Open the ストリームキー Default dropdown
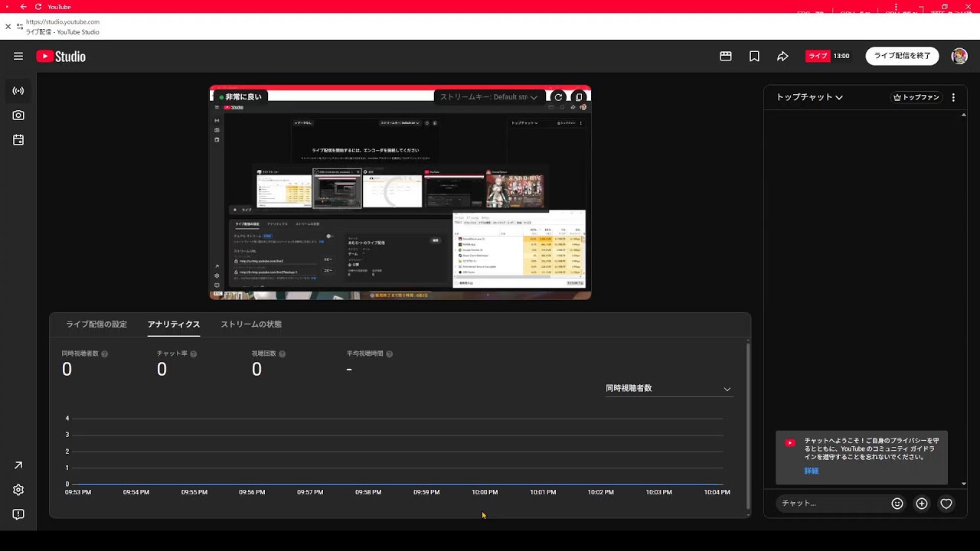 point(489,97)
